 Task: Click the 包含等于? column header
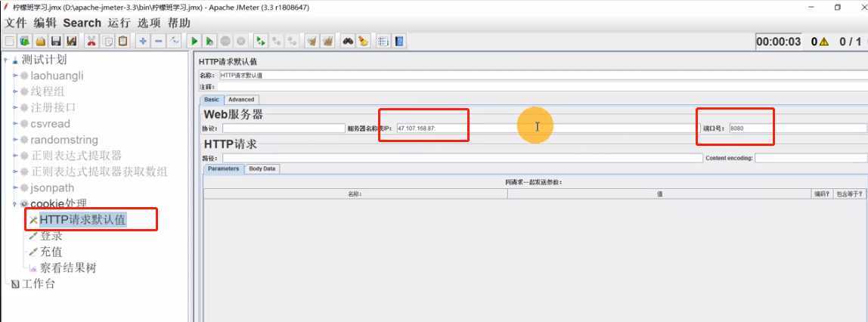click(849, 194)
